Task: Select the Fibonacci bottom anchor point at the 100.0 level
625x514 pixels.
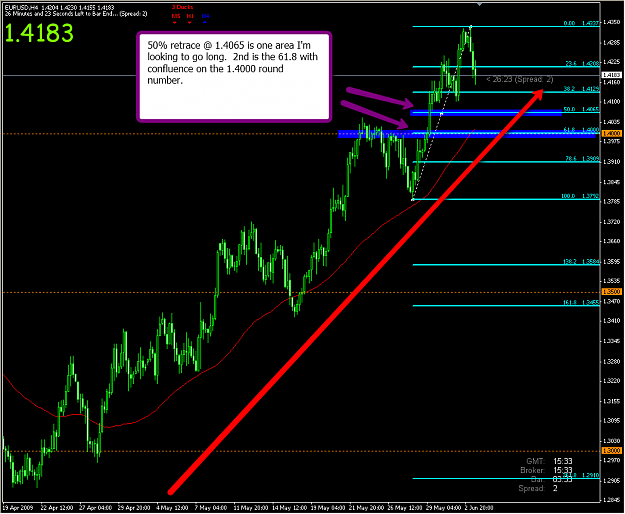Action: click(413, 199)
